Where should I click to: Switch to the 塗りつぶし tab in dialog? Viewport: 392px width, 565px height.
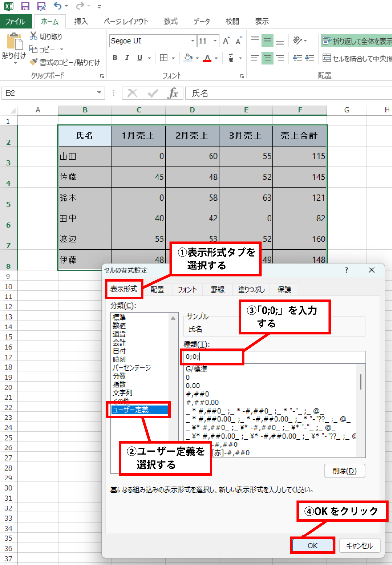tap(251, 289)
